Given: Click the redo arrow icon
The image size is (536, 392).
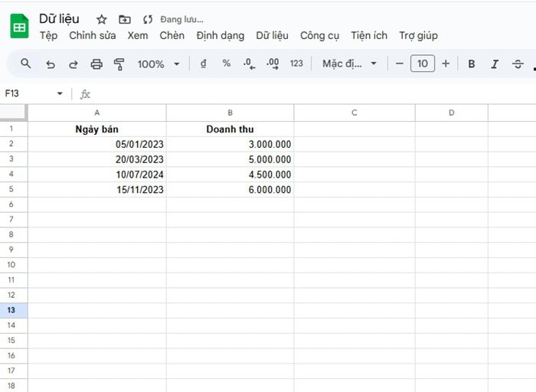Looking at the screenshot, I should (x=74, y=64).
